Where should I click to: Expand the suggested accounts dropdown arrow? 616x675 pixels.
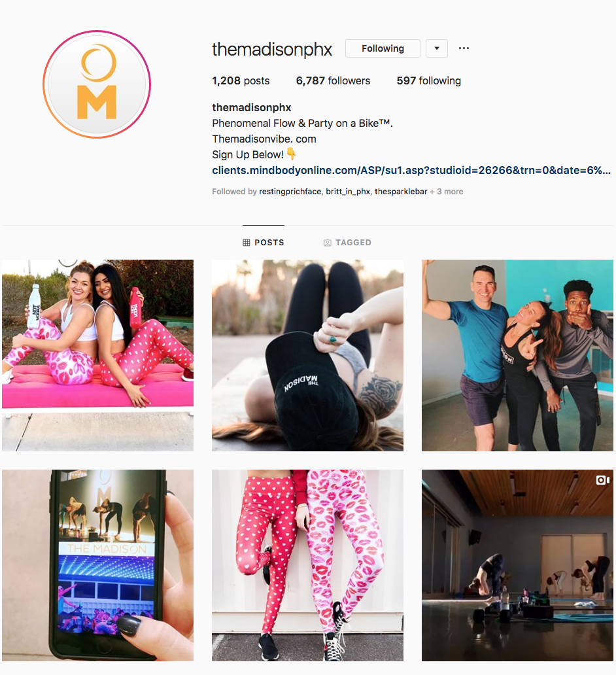437,48
